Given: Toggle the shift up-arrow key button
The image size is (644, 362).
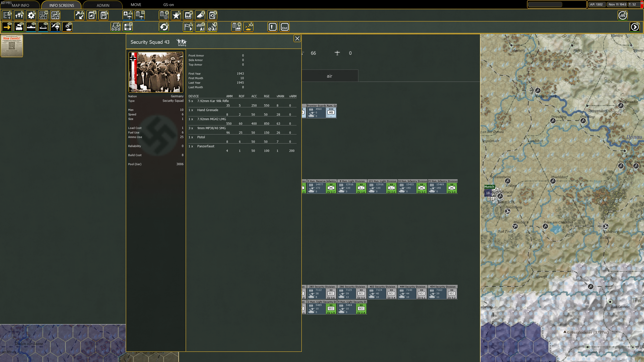Looking at the screenshot, I should 273,27.
